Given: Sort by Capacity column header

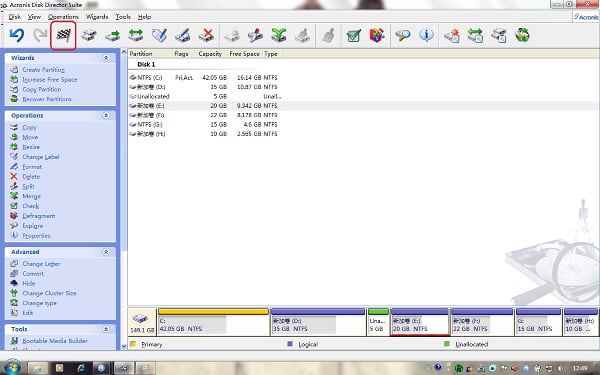Looking at the screenshot, I should (210, 54).
